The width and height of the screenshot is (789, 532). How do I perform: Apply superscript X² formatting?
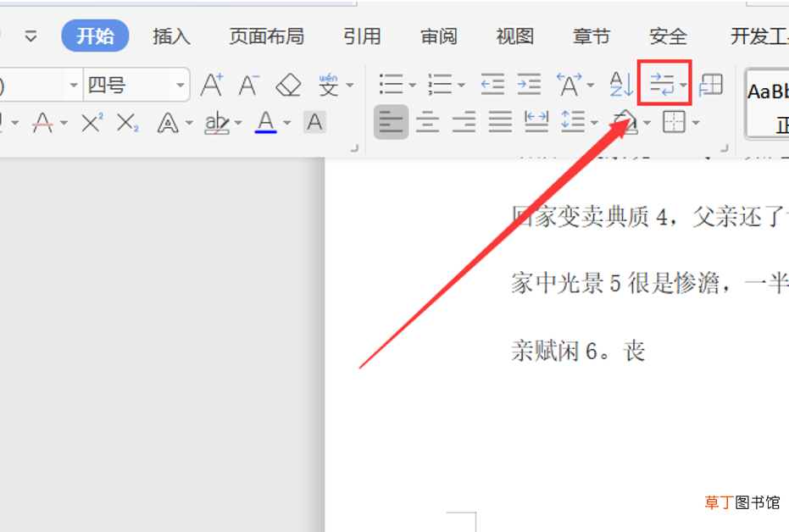click(x=92, y=122)
